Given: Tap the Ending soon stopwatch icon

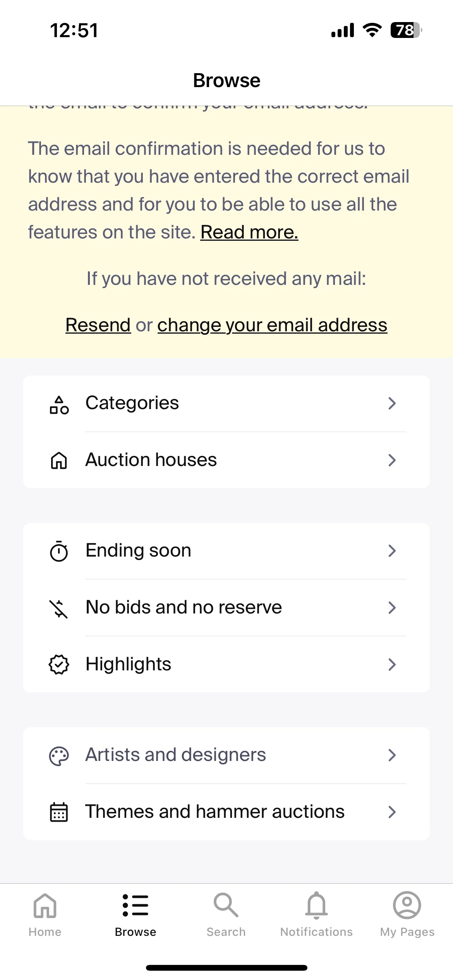Looking at the screenshot, I should (59, 551).
